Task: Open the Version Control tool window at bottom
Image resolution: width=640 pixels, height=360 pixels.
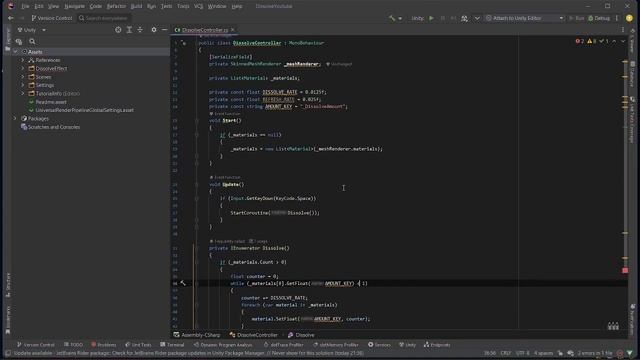Action: tap(36, 345)
